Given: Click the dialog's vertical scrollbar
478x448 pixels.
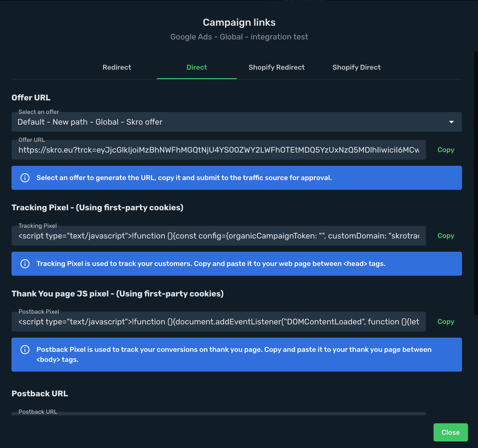Looking at the screenshot, I should coord(476,183).
